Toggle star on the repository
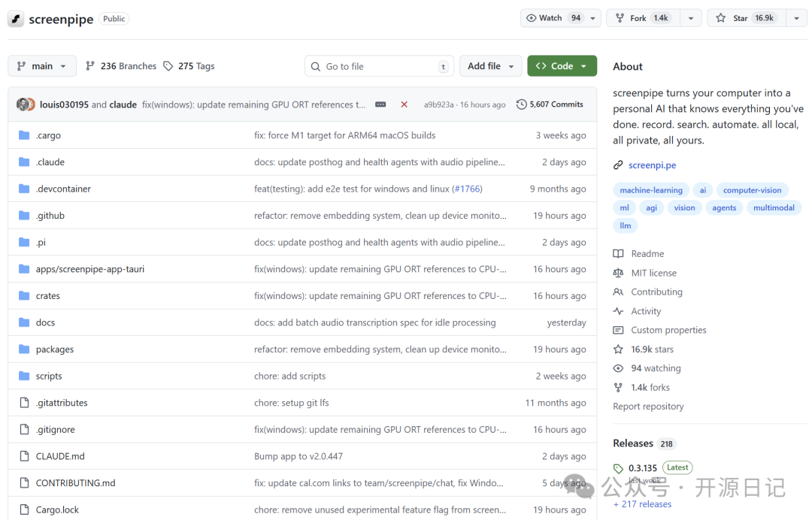 (x=741, y=17)
